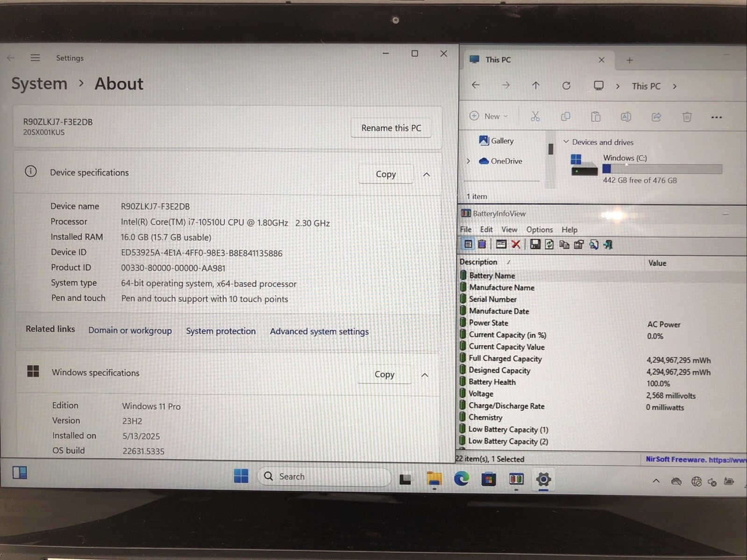Open the Properties icon in BatteryInfoView toolbar

click(579, 244)
